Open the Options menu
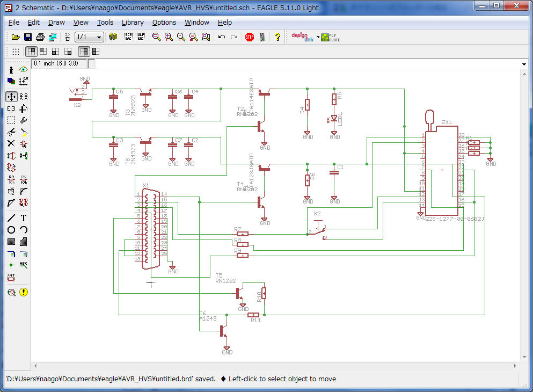 164,23
